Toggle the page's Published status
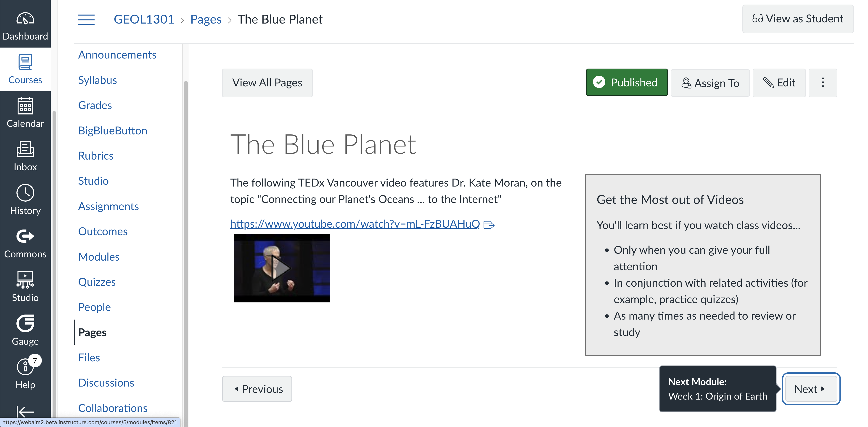This screenshot has height=427, width=868. (626, 82)
